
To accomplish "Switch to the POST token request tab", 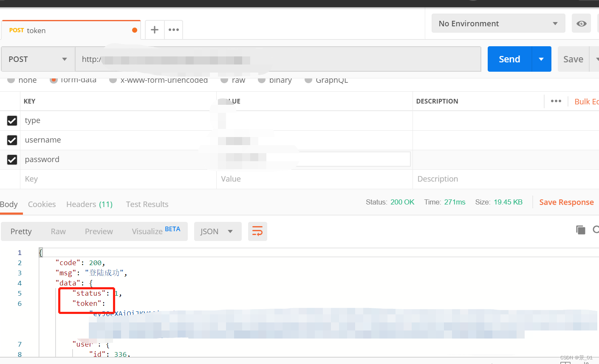I will point(71,30).
